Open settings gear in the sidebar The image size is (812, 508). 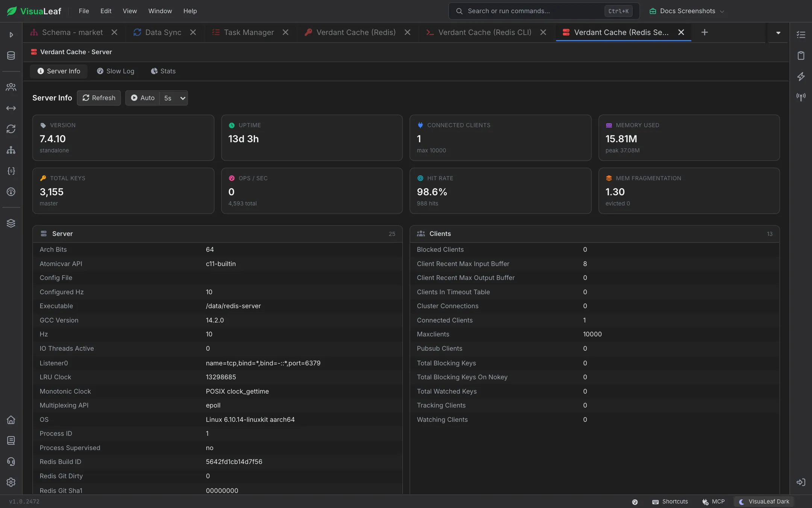(x=11, y=482)
